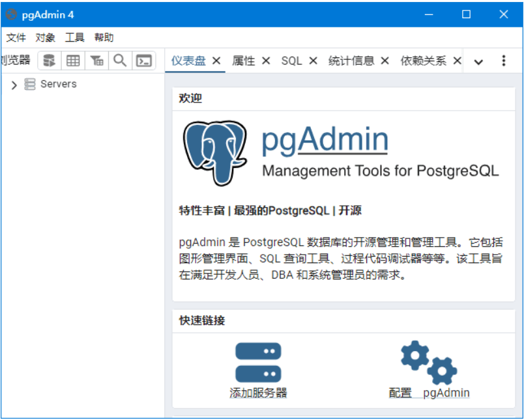
Task: Select the Filtered Rows funnel icon
Action: (x=96, y=61)
